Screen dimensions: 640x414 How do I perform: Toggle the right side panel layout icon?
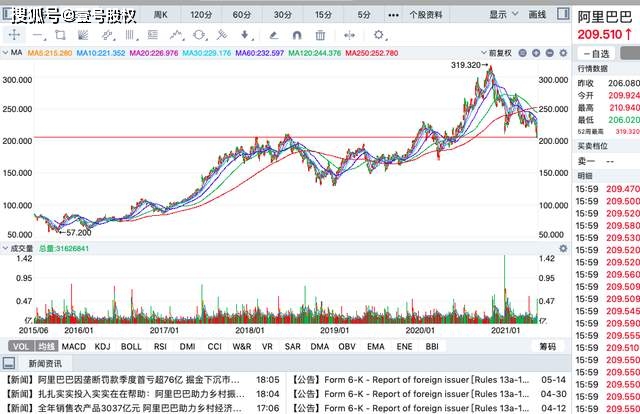[x=563, y=14]
